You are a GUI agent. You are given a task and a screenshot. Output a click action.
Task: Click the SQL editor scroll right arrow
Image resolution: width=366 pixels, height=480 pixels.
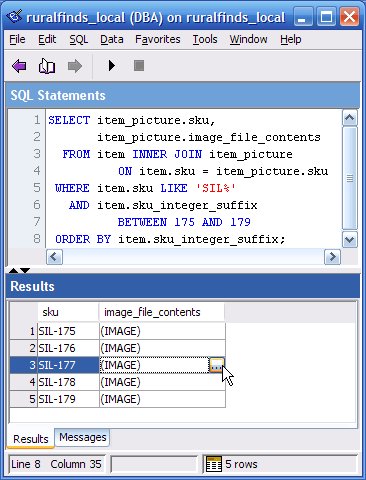(x=332, y=257)
